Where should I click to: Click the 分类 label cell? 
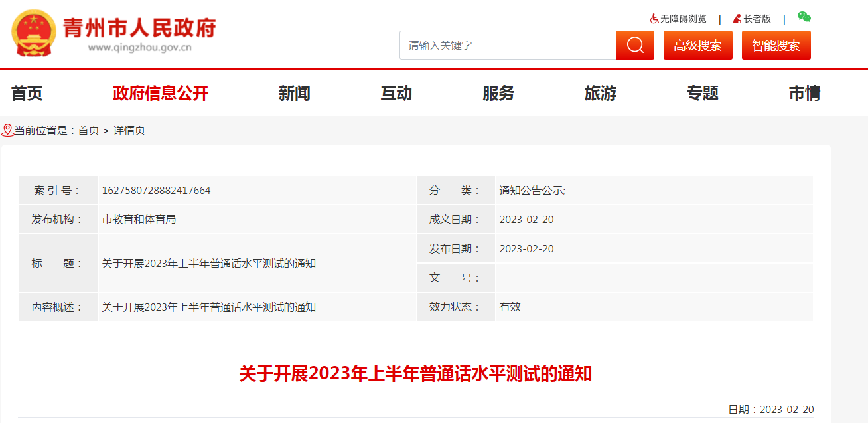(x=456, y=190)
